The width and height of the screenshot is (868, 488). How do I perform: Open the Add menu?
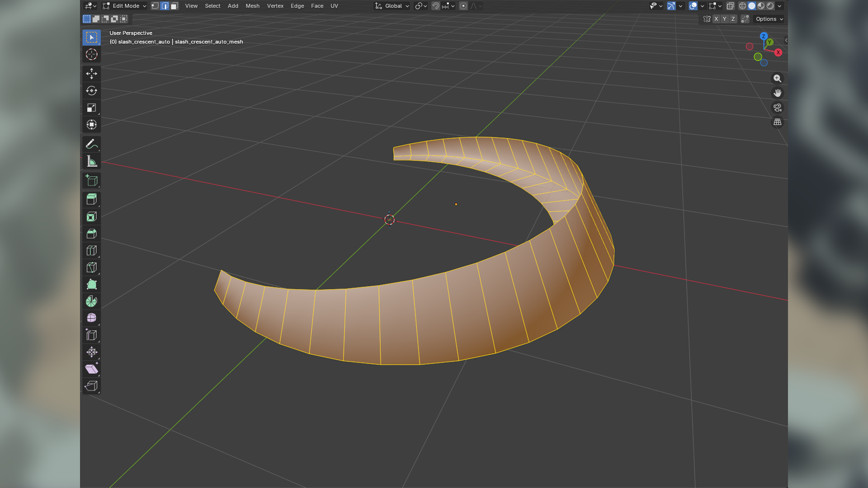[233, 6]
